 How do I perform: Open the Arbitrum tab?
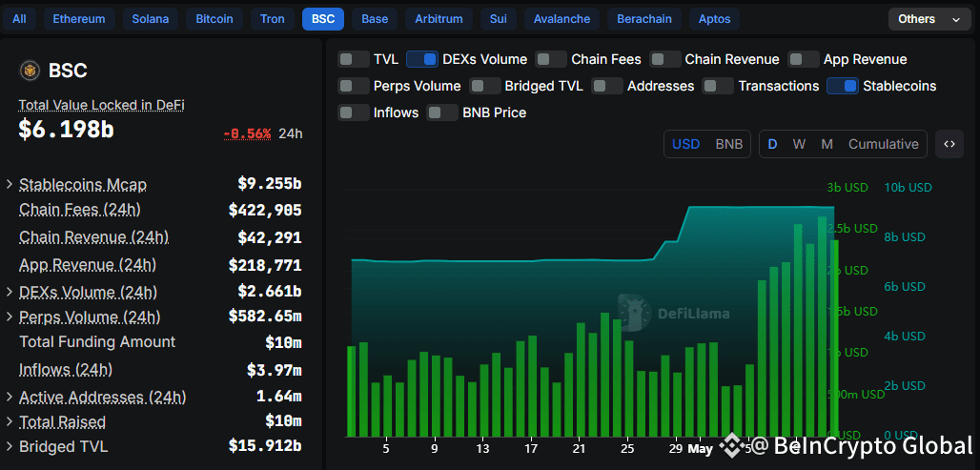tap(439, 19)
